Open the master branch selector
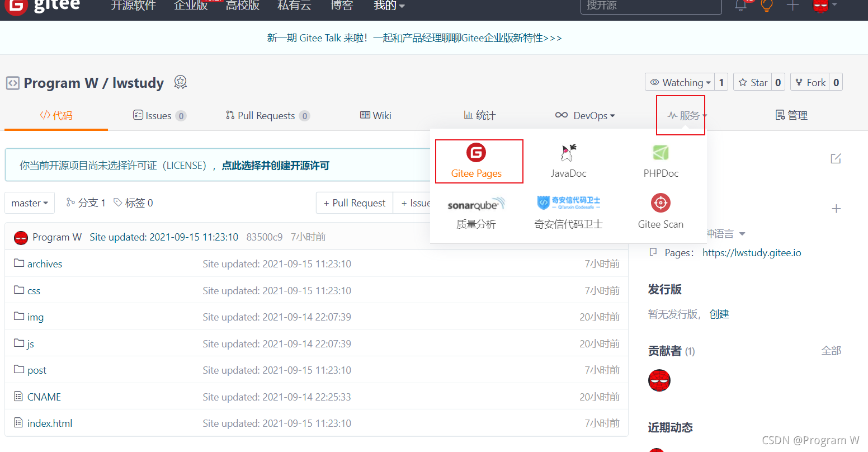The image size is (868, 452). (x=30, y=203)
